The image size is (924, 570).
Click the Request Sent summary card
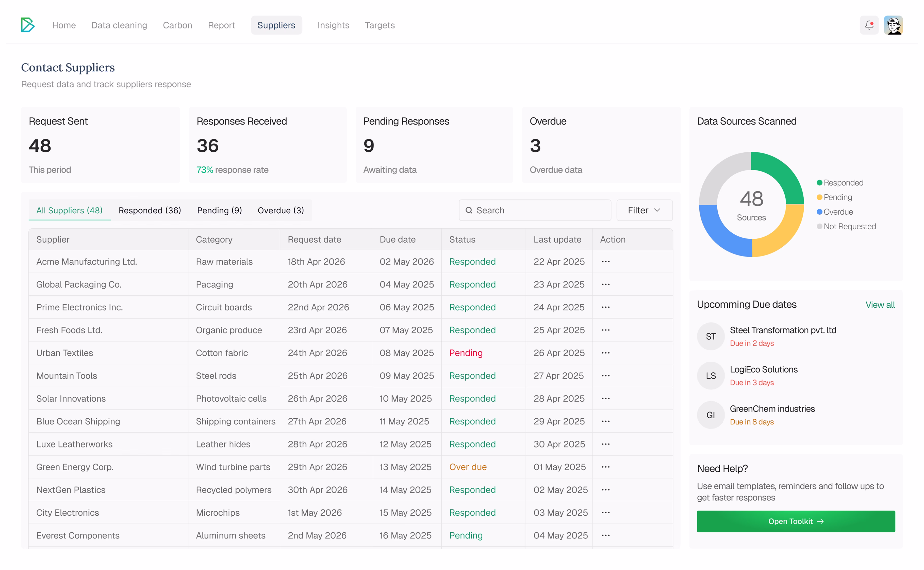[x=100, y=145]
